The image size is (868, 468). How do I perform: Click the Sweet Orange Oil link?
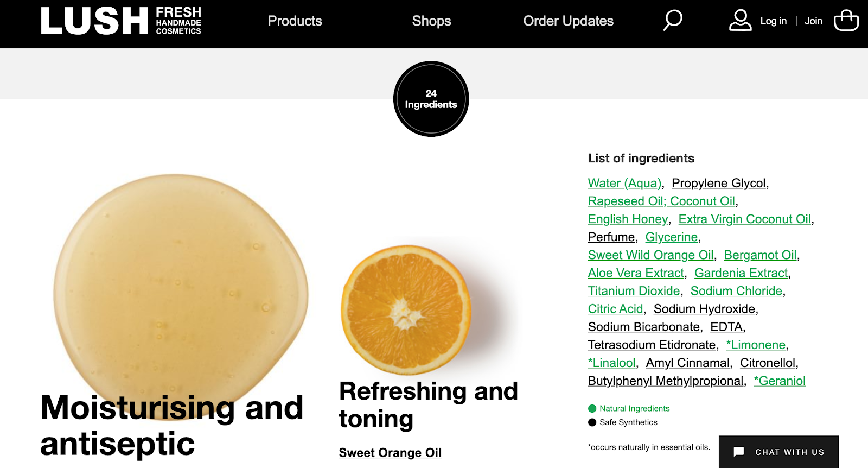tap(390, 452)
